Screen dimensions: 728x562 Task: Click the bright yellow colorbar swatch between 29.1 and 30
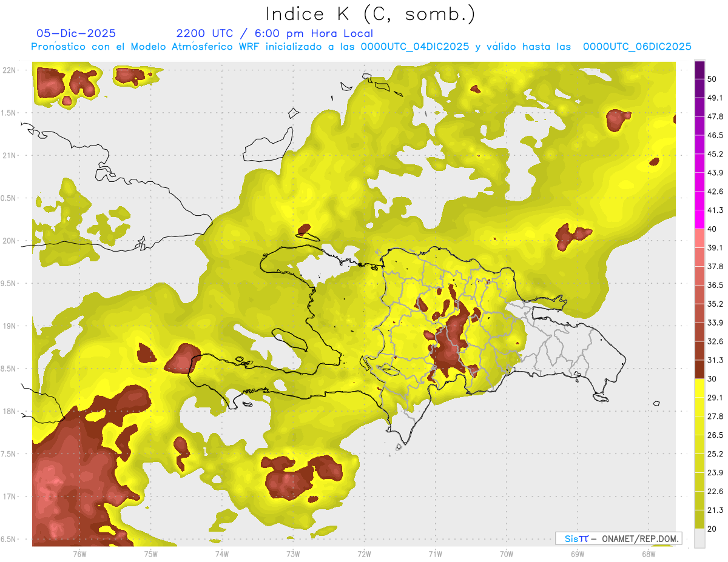[x=699, y=389]
